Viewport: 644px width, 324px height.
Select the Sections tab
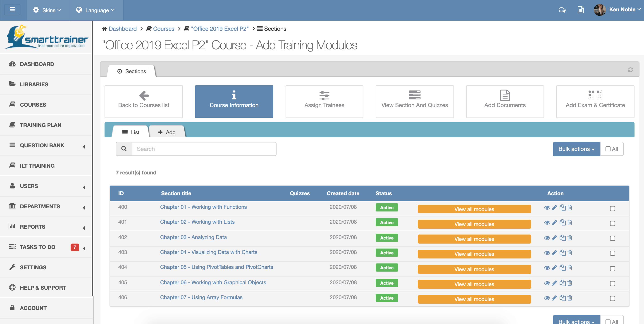(x=131, y=71)
